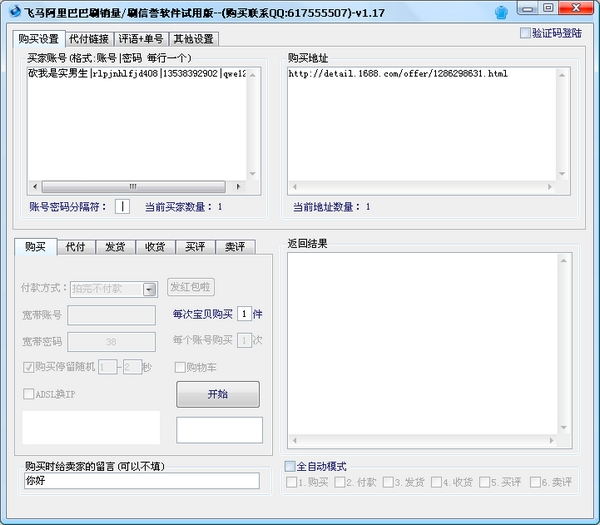
Task: Select the 收货 action tab
Action: click(x=155, y=247)
